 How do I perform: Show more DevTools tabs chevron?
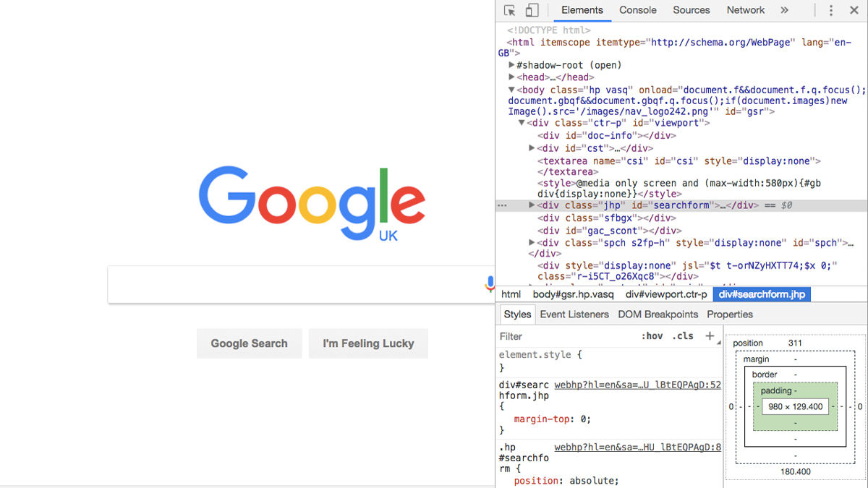coord(784,10)
